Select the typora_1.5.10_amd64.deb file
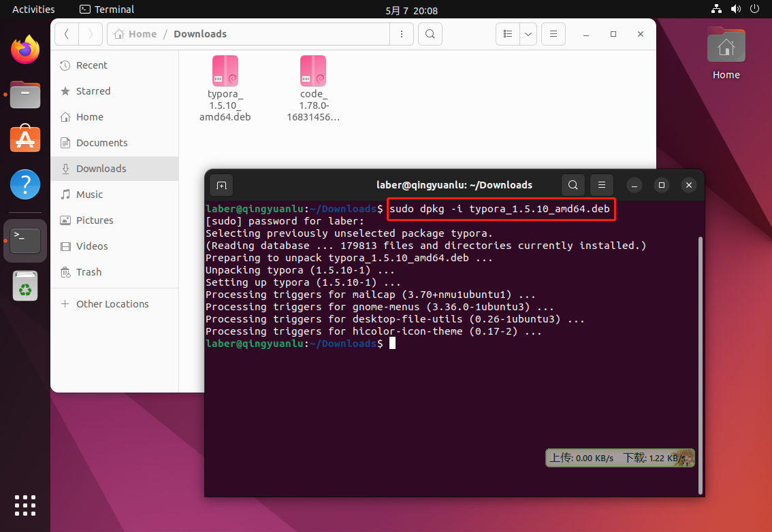This screenshot has height=532, width=772. pos(225,88)
